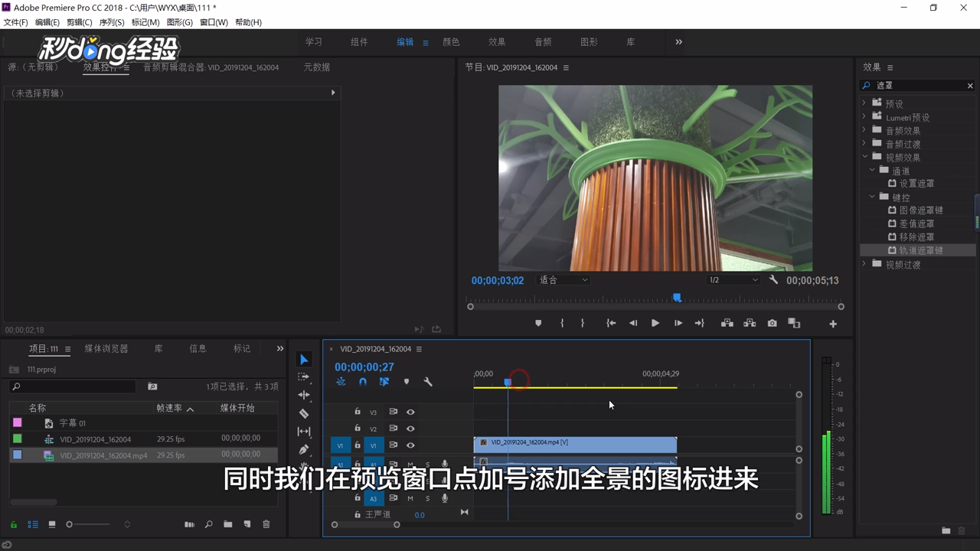Click Comparison View icon
This screenshot has width=980, height=551.
pyautogui.click(x=794, y=323)
